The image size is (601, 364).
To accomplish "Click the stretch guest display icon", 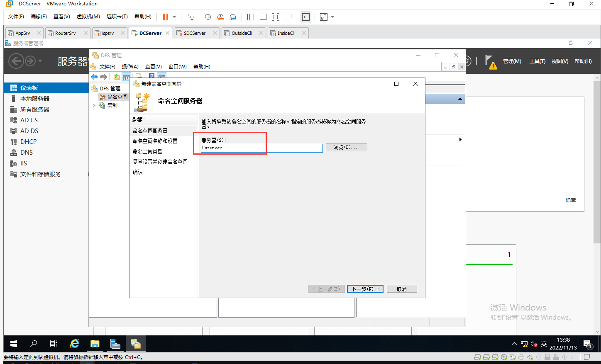I will pyautogui.click(x=324, y=17).
